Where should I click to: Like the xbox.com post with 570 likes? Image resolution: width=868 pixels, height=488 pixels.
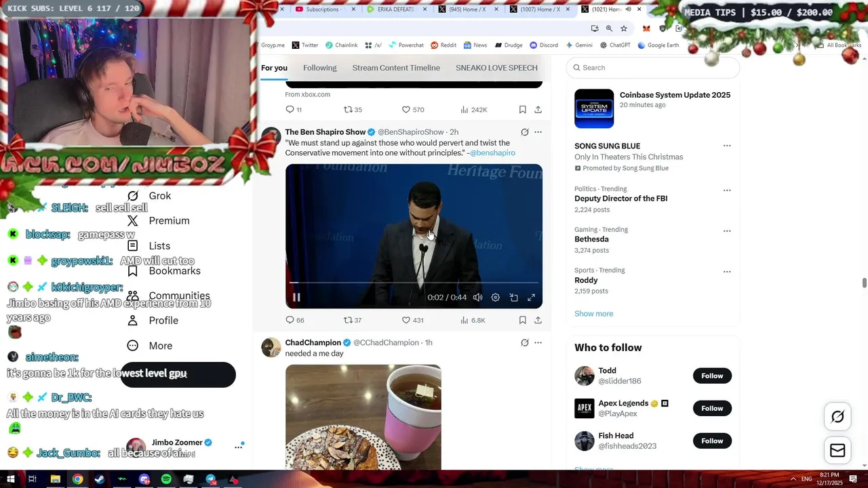(412, 110)
